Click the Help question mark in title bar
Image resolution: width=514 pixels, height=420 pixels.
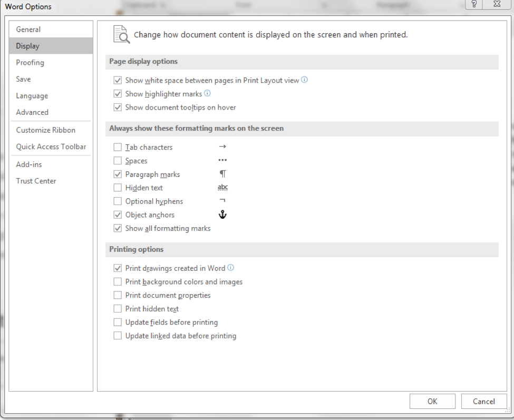coord(473,5)
